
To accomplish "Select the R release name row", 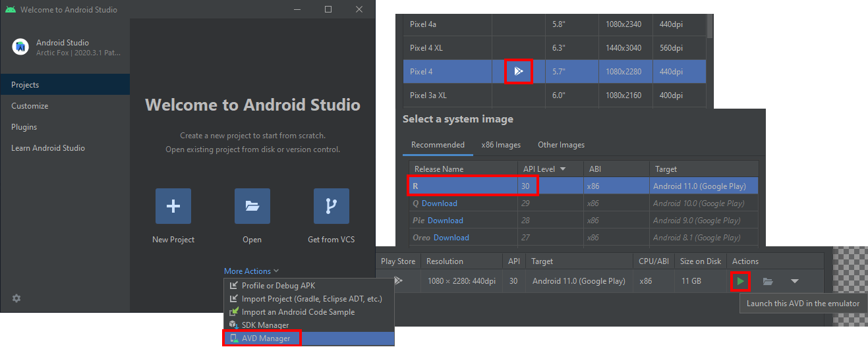I will (584, 186).
